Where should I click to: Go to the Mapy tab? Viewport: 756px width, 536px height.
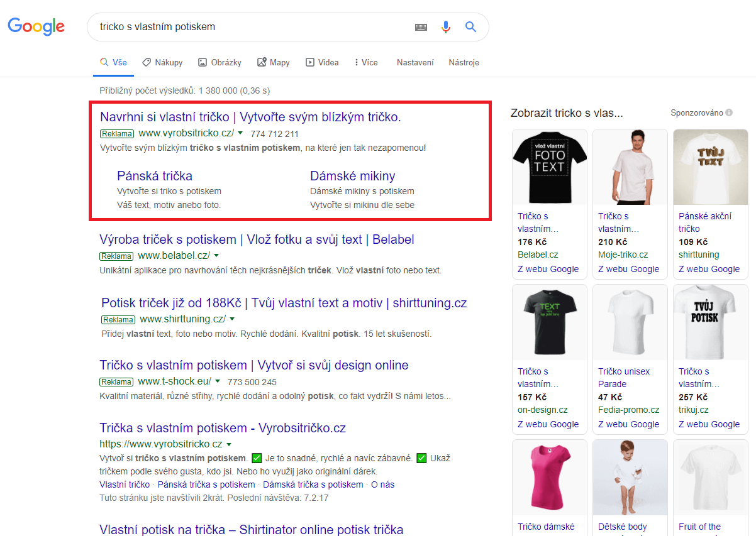pos(273,62)
